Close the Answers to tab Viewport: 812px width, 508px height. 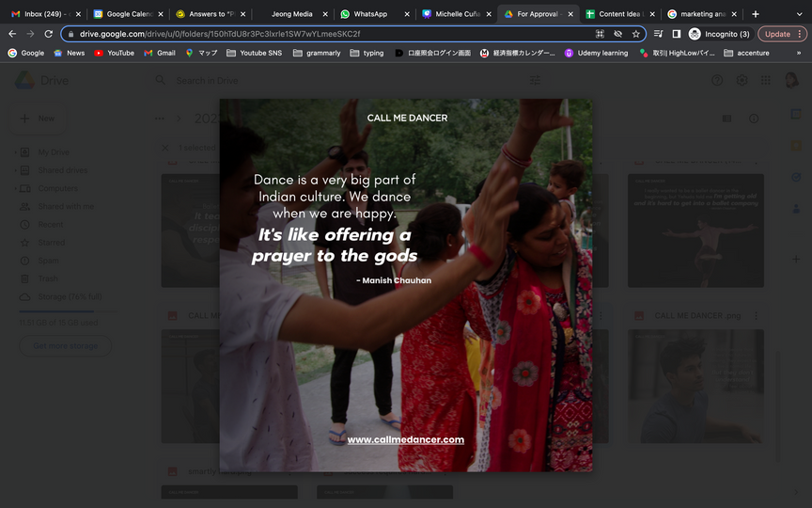pos(242,14)
